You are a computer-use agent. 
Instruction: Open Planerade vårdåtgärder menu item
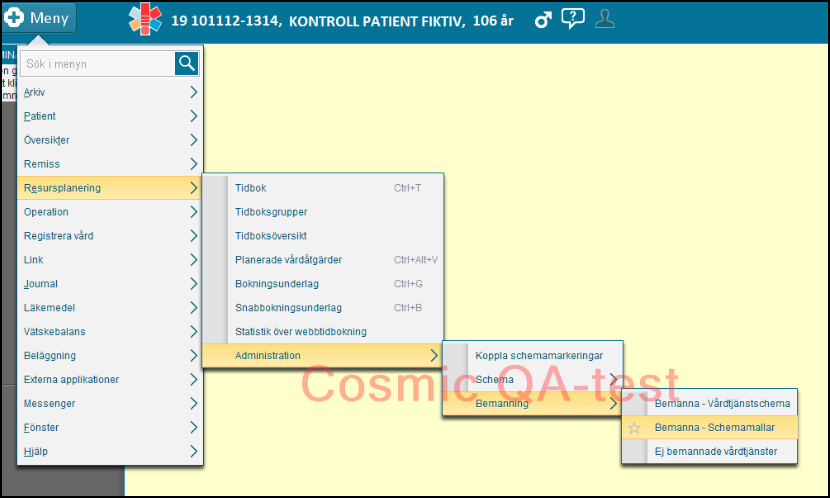click(x=288, y=260)
